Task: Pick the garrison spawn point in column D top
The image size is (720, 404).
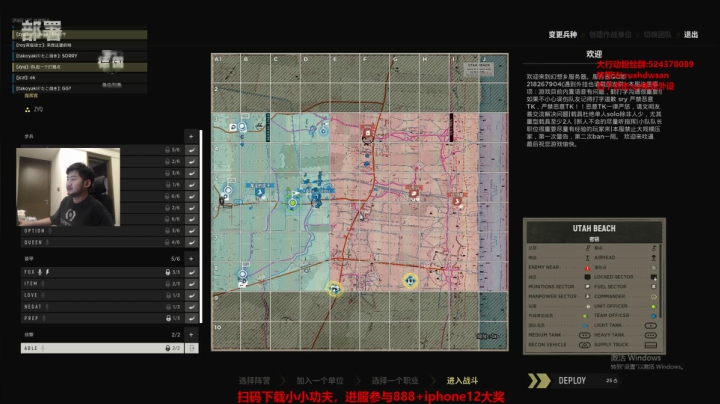Action: [323, 131]
